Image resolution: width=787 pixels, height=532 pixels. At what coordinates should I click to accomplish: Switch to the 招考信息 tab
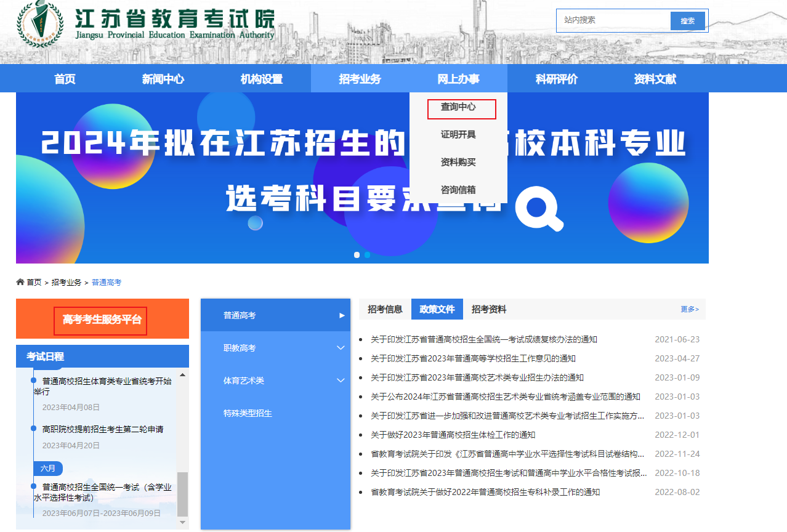[x=385, y=309]
